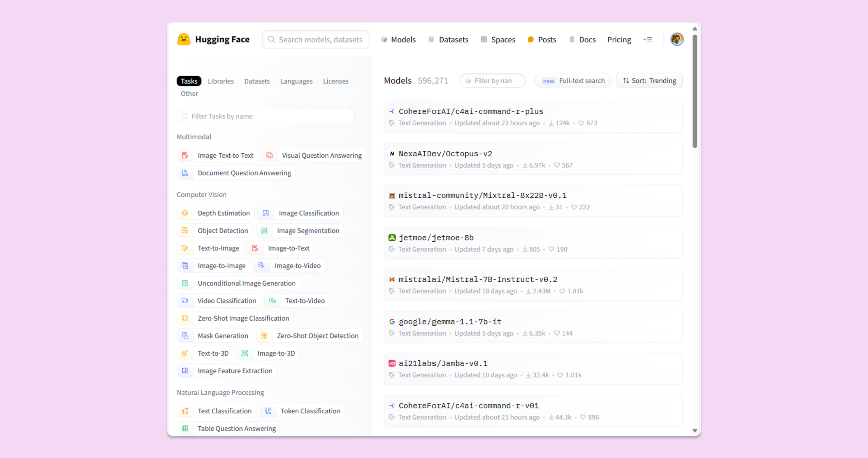
Task: Click the Token Classification task icon
Action: click(x=268, y=411)
